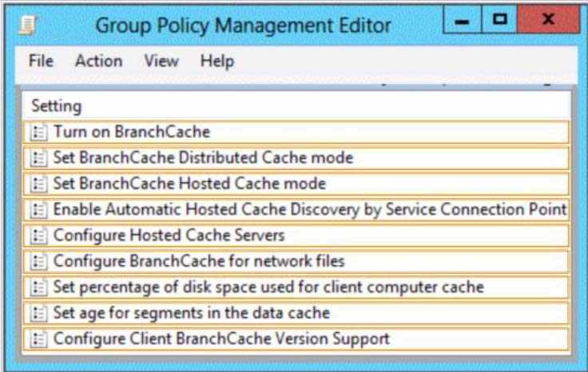588x372 pixels.
Task: Click icon beside Set BranchCache Hosted Cache mode
Action: point(39,184)
